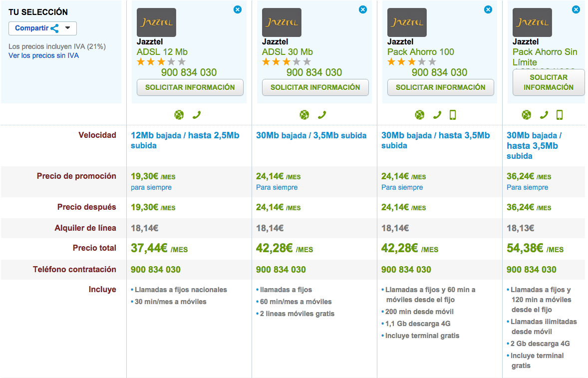Click globe icon under Pack Ahorro Sin Límite

pyautogui.click(x=527, y=115)
